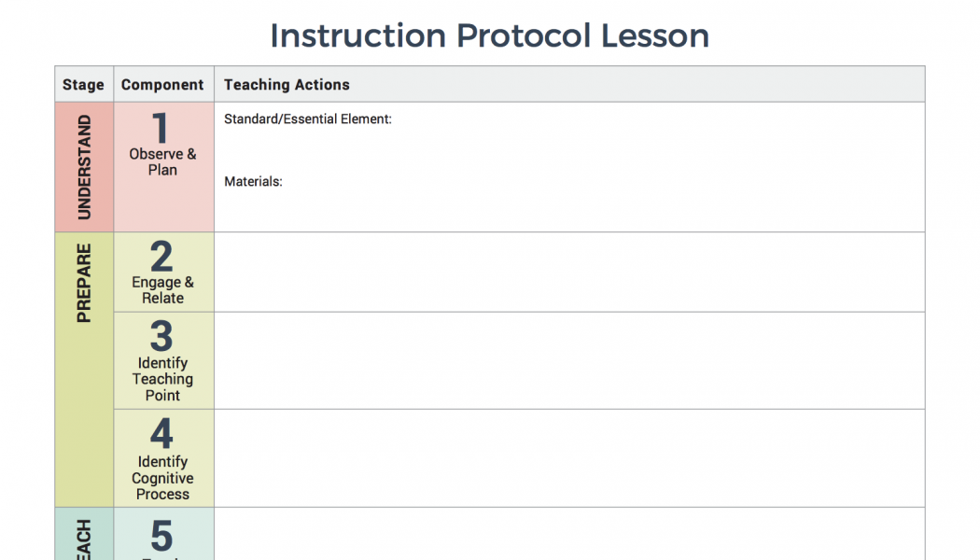
Task: Click the large number 2 component
Action: [161, 257]
